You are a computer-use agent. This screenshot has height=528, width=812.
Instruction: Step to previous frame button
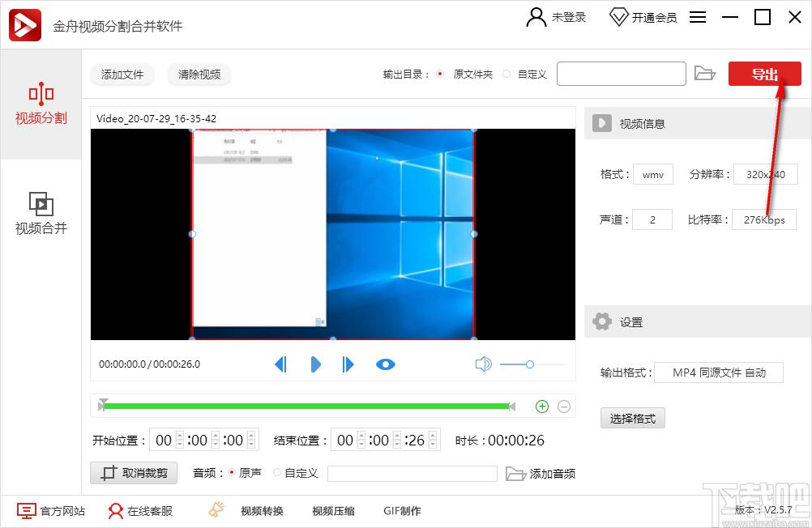pyautogui.click(x=280, y=364)
